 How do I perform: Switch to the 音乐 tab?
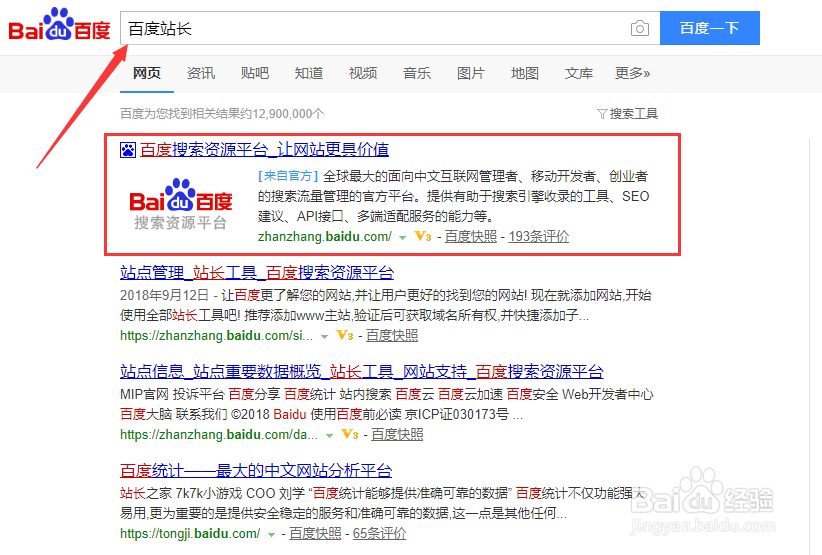click(417, 73)
